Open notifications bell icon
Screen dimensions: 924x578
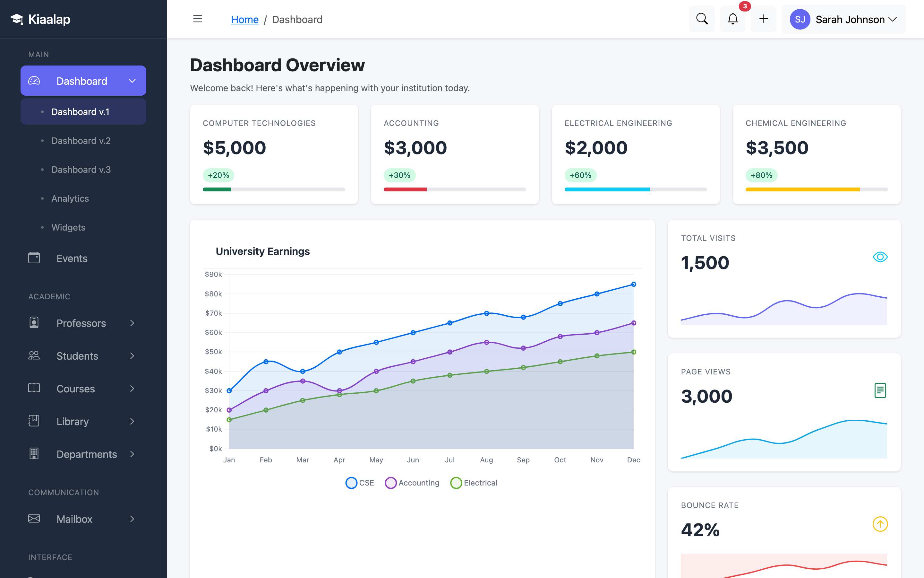coord(732,19)
